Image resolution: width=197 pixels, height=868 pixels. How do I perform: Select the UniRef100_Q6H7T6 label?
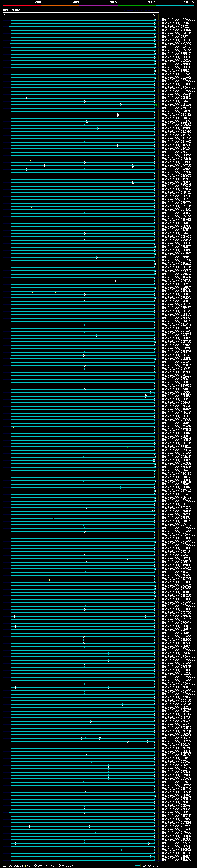[177, 203]
